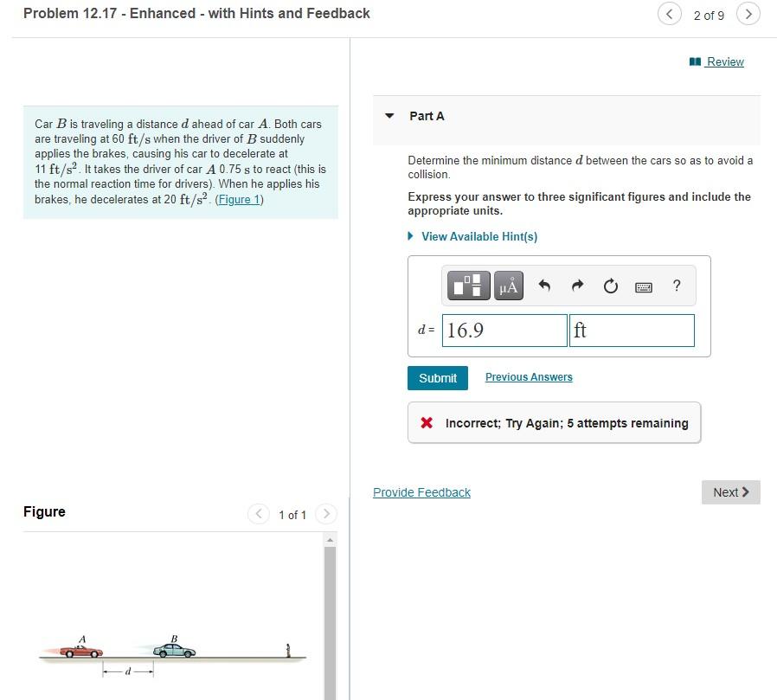
Task: Click Provide Feedback
Action: coord(421,491)
